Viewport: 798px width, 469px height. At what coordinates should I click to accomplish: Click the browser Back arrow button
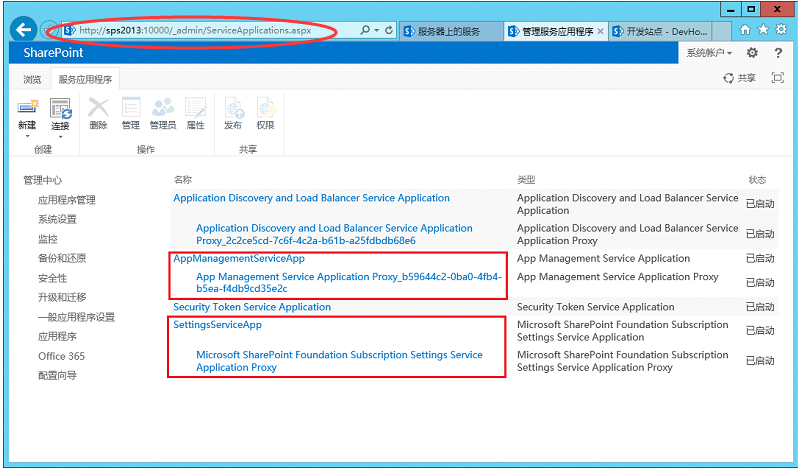coord(23,30)
